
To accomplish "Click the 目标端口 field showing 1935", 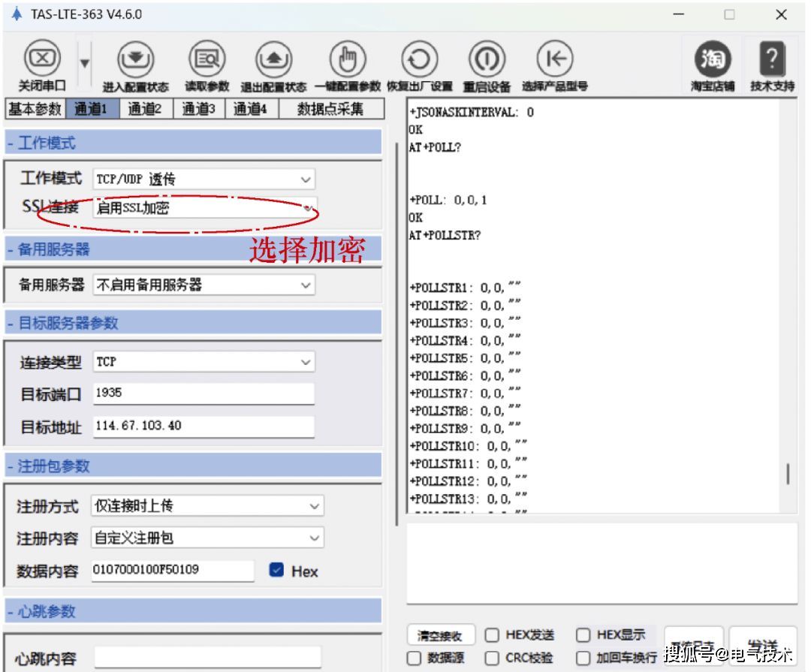I will [204, 393].
